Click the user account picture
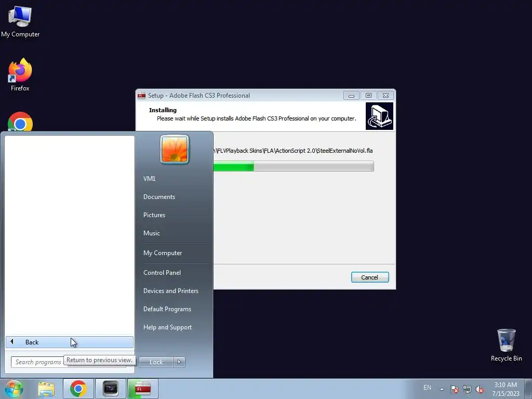532x399 pixels. coord(175,149)
